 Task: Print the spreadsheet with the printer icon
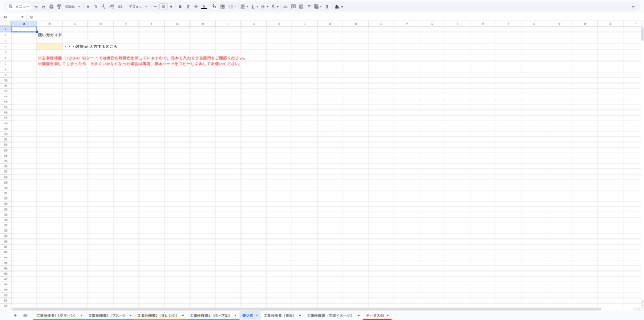pyautogui.click(x=52, y=7)
